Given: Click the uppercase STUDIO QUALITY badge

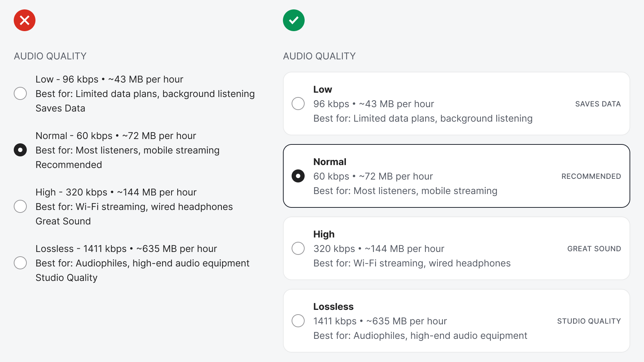Looking at the screenshot, I should tap(589, 321).
